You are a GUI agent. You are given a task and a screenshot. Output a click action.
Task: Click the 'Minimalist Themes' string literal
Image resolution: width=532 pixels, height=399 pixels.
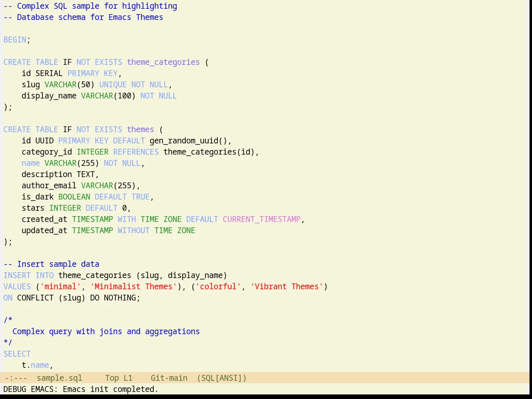pyautogui.click(x=133, y=286)
